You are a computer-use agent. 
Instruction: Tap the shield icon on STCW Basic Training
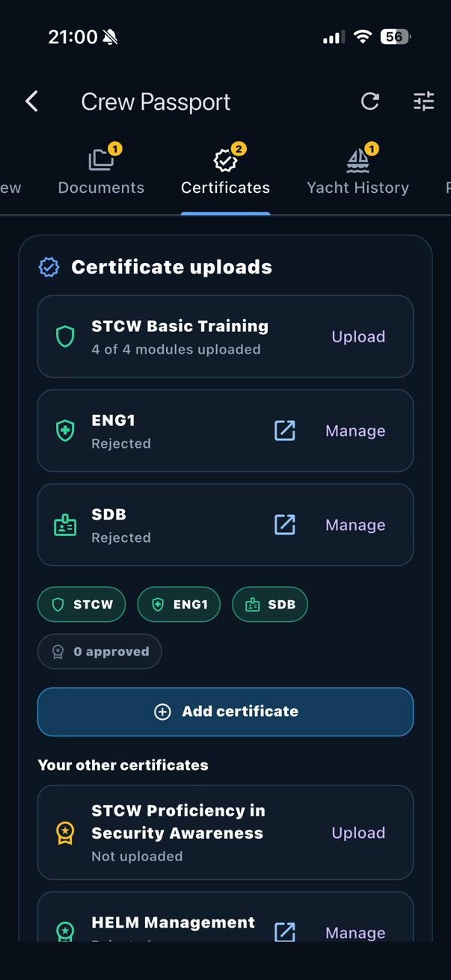[x=65, y=336]
